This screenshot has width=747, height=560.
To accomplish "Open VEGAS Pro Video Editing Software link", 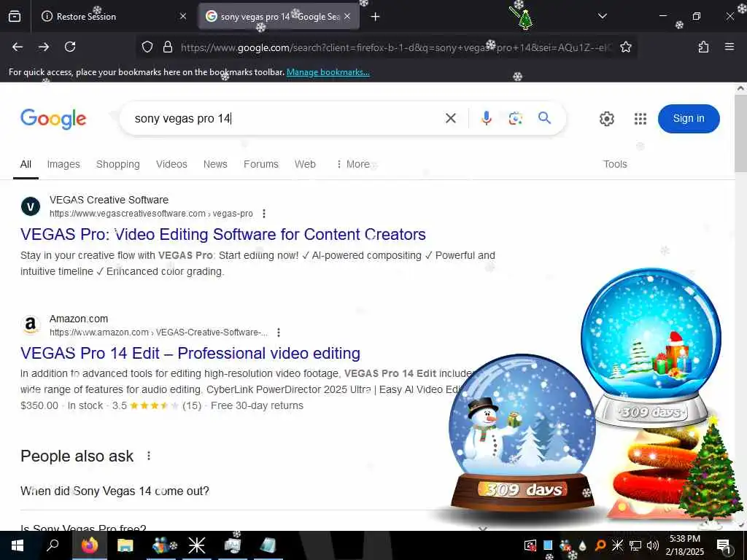I will pos(223,234).
